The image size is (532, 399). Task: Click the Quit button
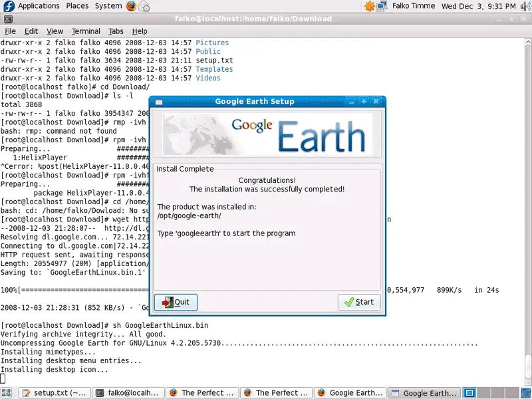pyautogui.click(x=176, y=302)
